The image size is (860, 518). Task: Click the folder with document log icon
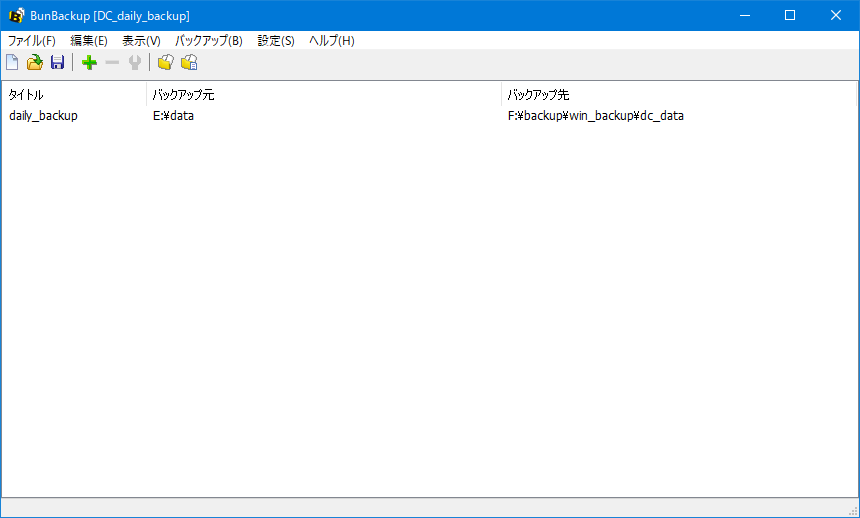click(x=189, y=63)
